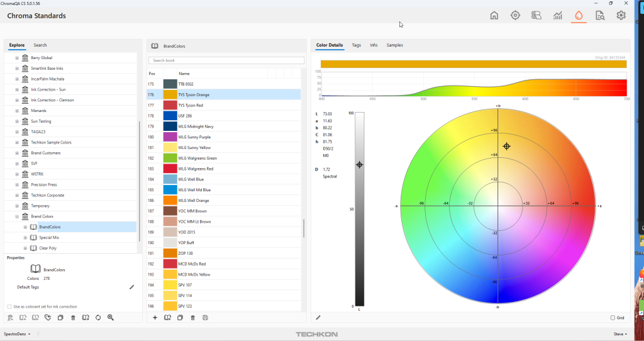This screenshot has width=644, height=341.
Task: Open the report search document icon
Action: [599, 16]
